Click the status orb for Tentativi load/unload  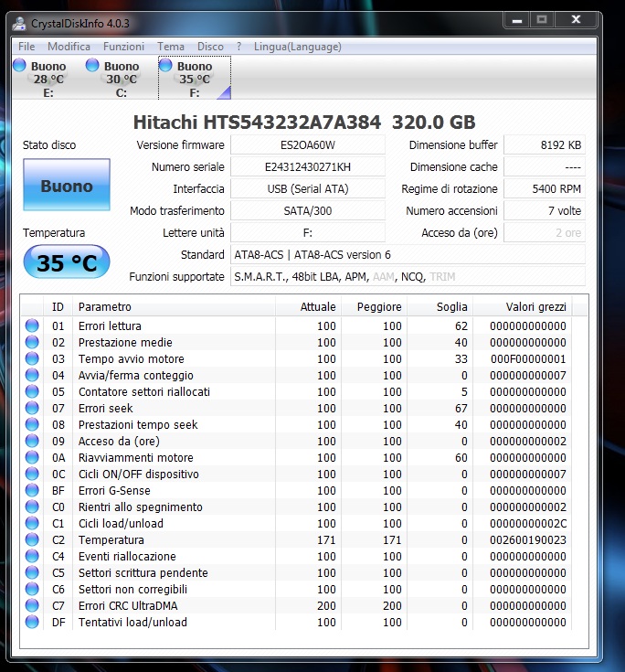[32, 622]
